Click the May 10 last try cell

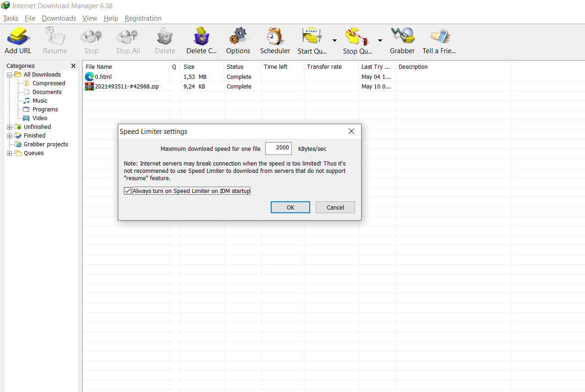click(376, 87)
